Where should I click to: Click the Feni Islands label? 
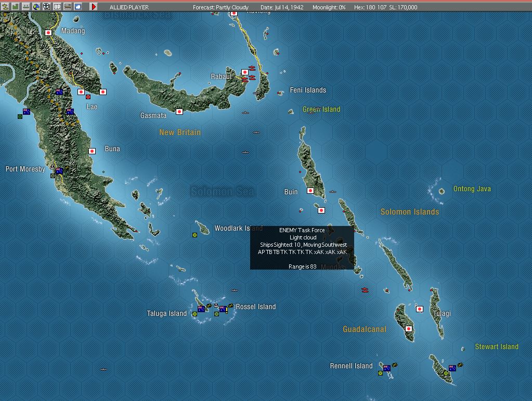coord(308,90)
